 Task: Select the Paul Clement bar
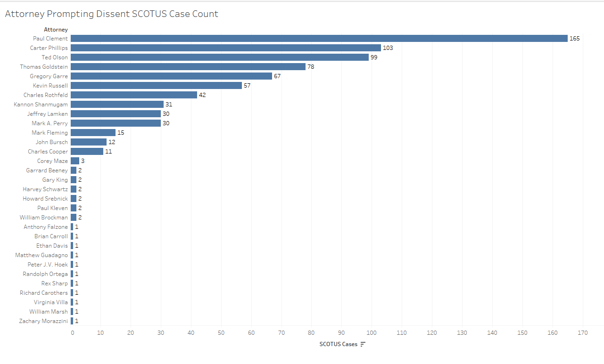click(319, 39)
